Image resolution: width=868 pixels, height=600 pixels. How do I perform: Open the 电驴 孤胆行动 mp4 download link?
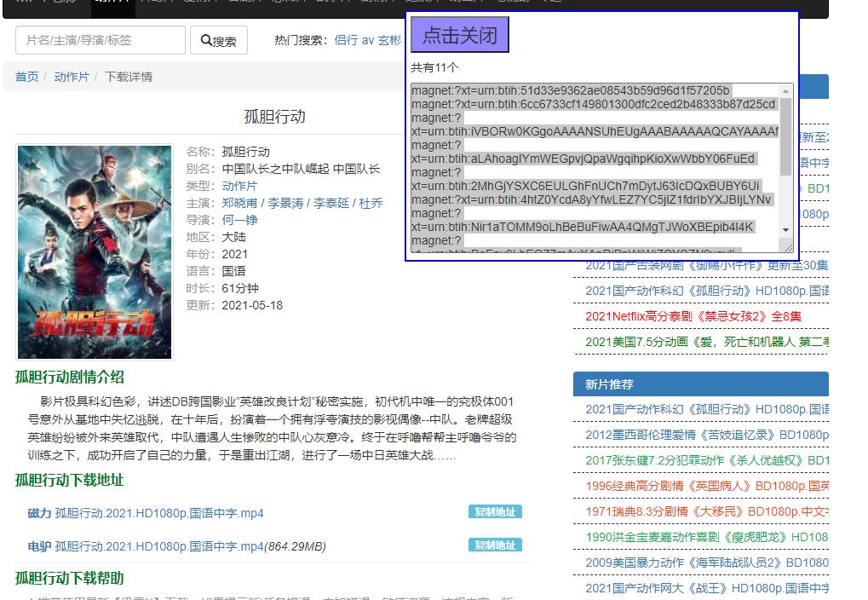coord(159,546)
